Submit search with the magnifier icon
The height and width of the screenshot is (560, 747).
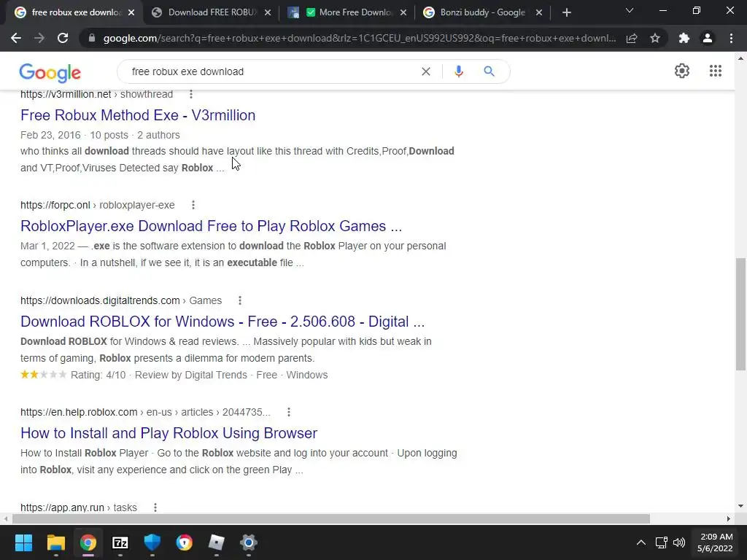coord(489,71)
